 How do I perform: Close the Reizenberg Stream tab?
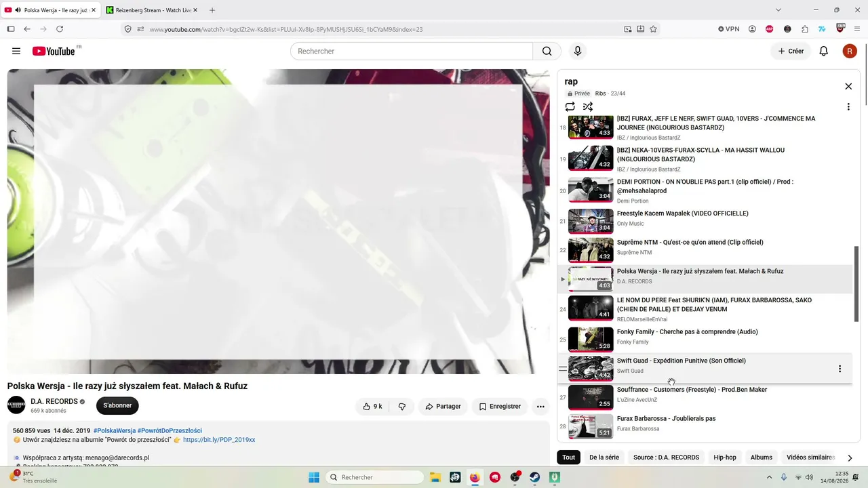point(195,10)
